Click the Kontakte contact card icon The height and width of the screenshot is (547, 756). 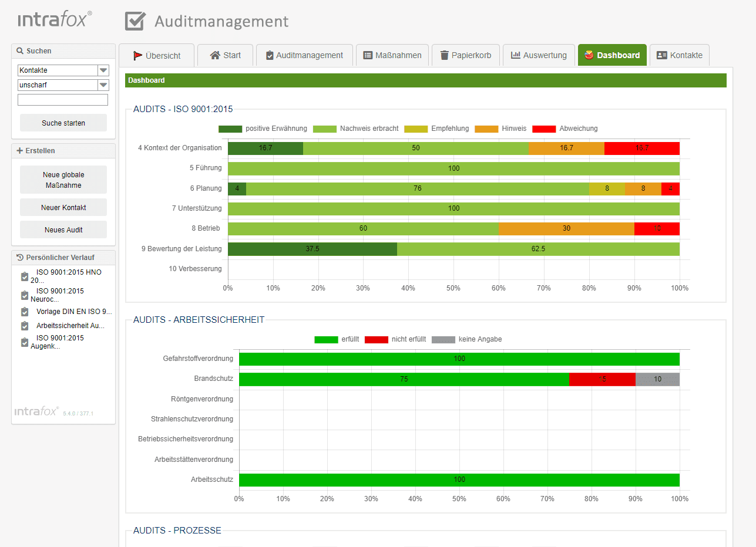click(661, 55)
